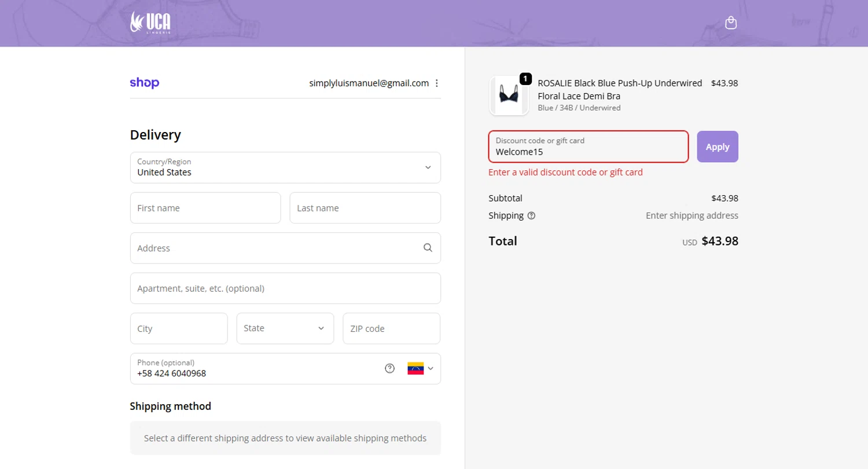Image resolution: width=868 pixels, height=469 pixels.
Task: Click the ROSALIE bra product thumbnail
Action: [509, 96]
